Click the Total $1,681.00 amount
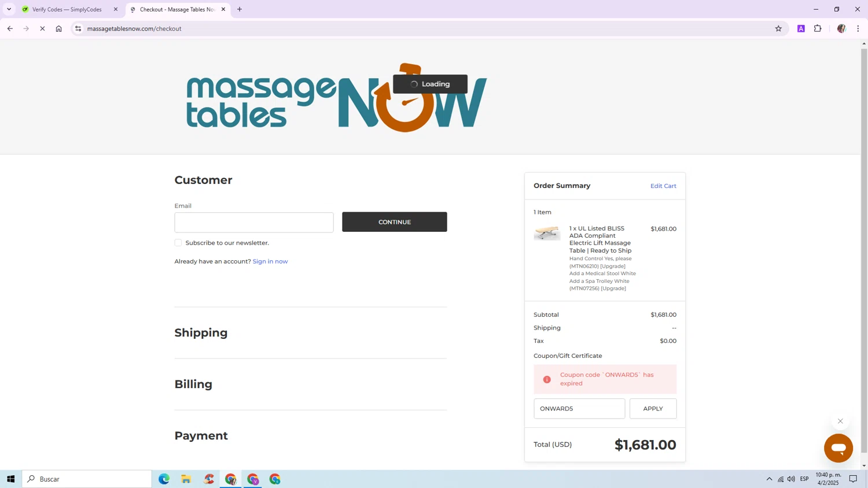This screenshot has width=868, height=488. (x=645, y=445)
